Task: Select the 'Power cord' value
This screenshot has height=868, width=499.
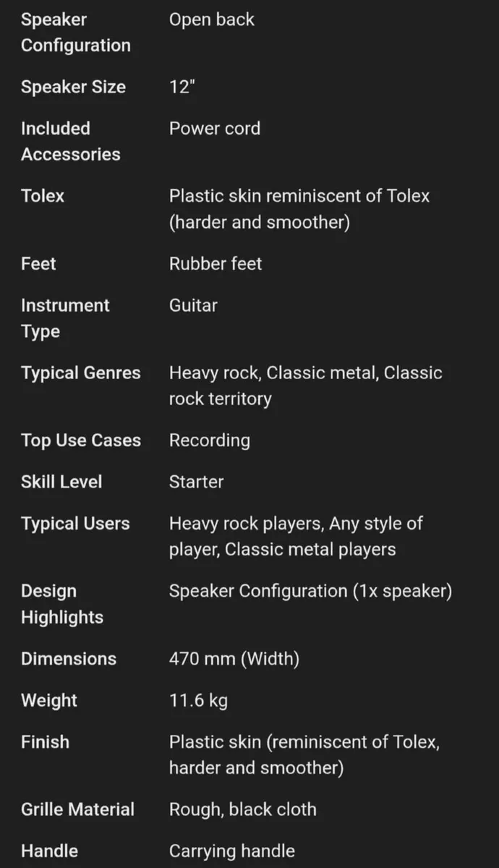Action: (x=214, y=129)
